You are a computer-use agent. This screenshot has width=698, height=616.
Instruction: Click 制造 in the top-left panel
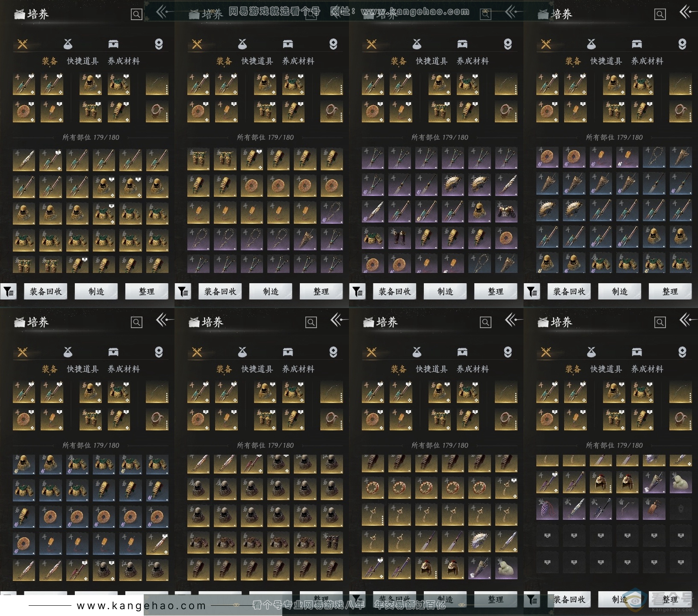pos(96,292)
